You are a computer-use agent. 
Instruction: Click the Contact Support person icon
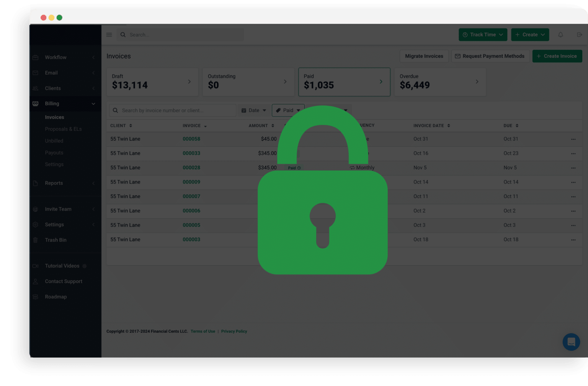tap(36, 281)
